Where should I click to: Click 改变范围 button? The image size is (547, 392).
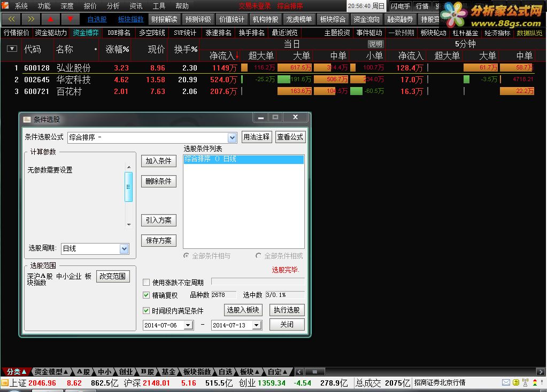pos(113,276)
